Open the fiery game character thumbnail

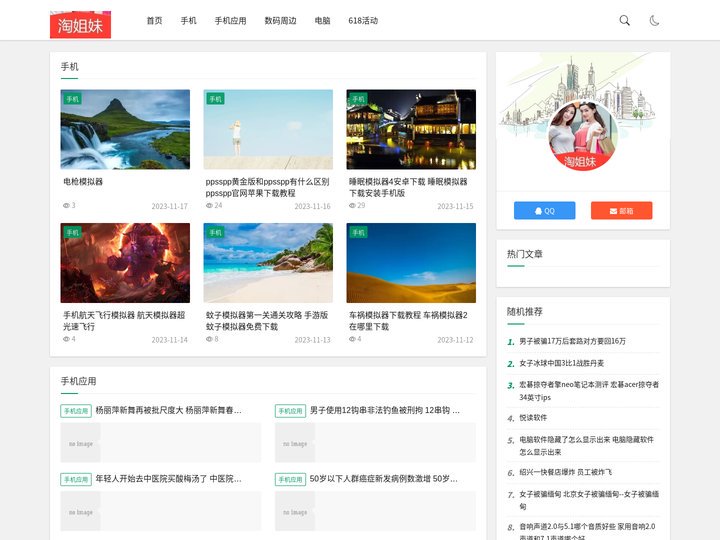coord(125,263)
